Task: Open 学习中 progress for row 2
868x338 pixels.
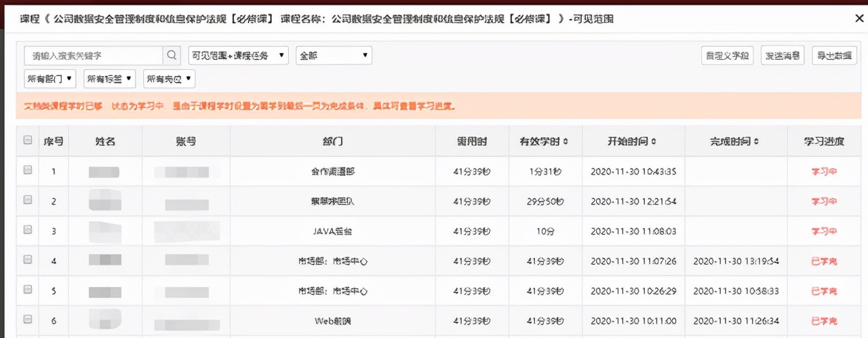Action: point(824,202)
